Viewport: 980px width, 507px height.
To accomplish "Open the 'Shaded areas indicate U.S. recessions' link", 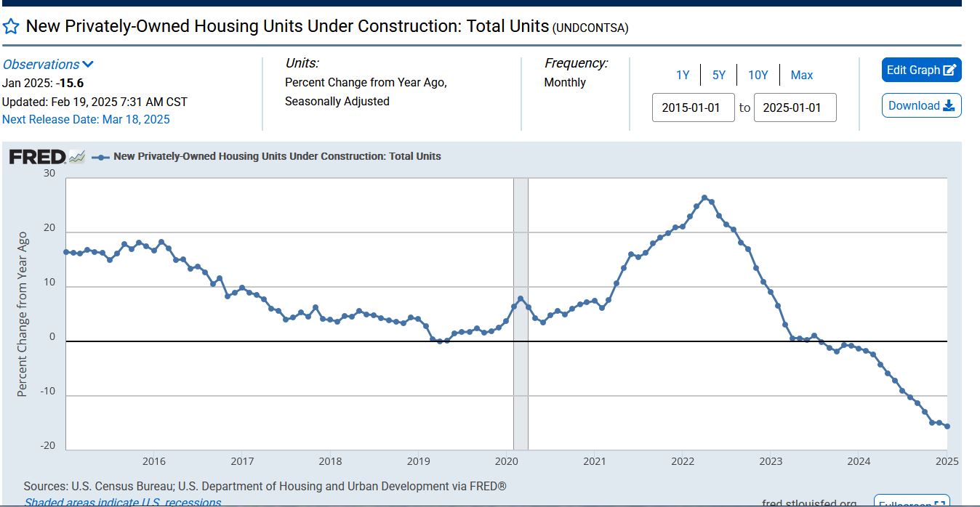I will [122, 502].
